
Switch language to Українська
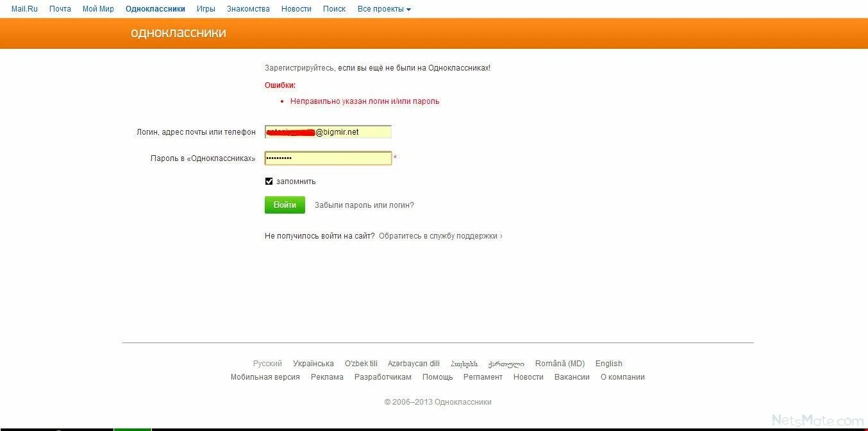point(313,364)
